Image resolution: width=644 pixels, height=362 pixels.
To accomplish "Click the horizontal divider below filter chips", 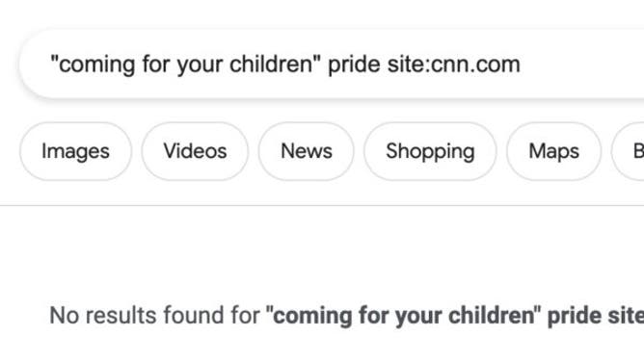I will tap(322, 205).
